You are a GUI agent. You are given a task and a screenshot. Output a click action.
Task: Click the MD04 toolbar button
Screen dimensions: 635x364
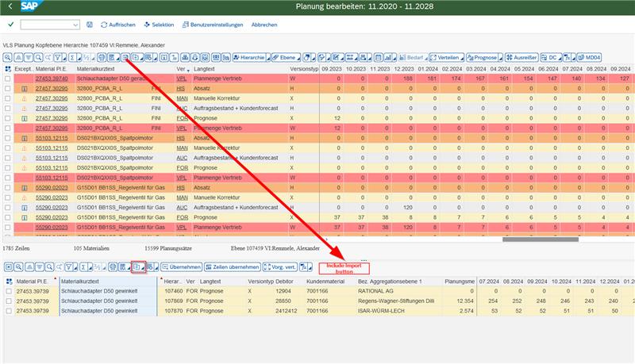point(588,58)
